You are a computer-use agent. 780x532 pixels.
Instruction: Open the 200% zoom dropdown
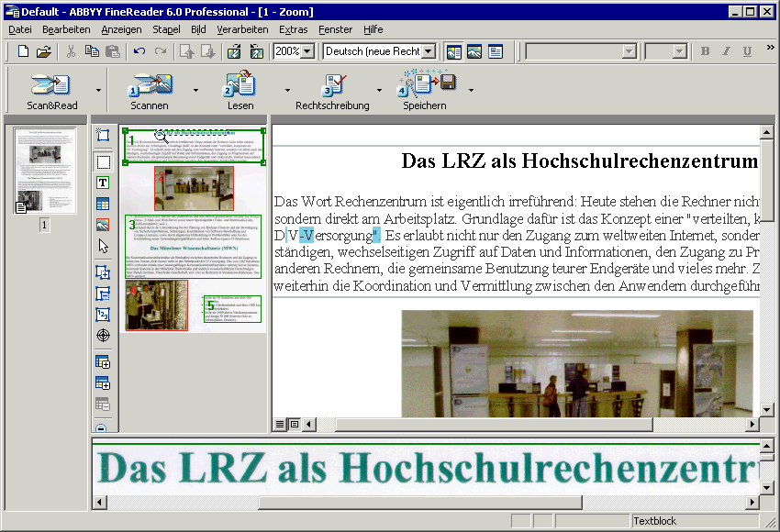[x=308, y=51]
